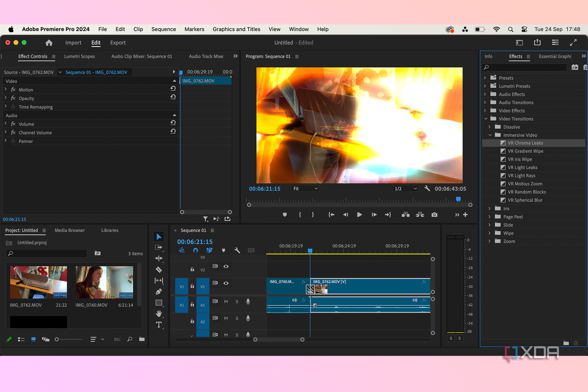Click Add Marker in Program Monitor

[x=285, y=215]
